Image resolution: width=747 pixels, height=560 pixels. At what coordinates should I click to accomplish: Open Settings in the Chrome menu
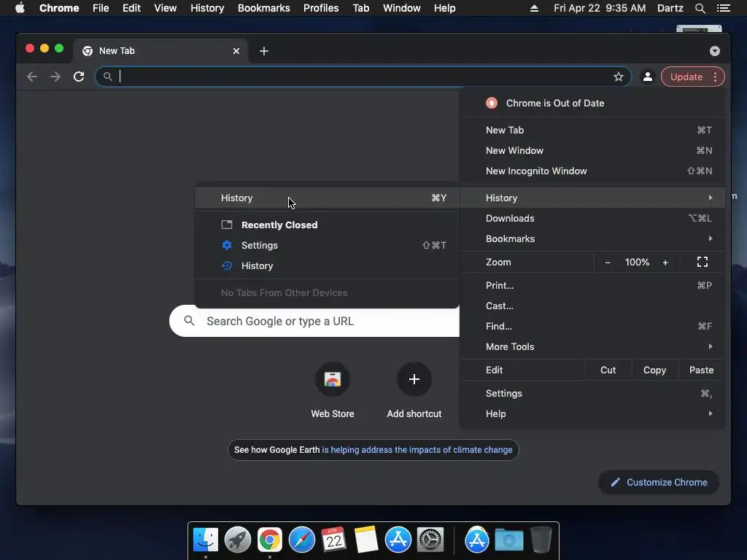click(592, 393)
